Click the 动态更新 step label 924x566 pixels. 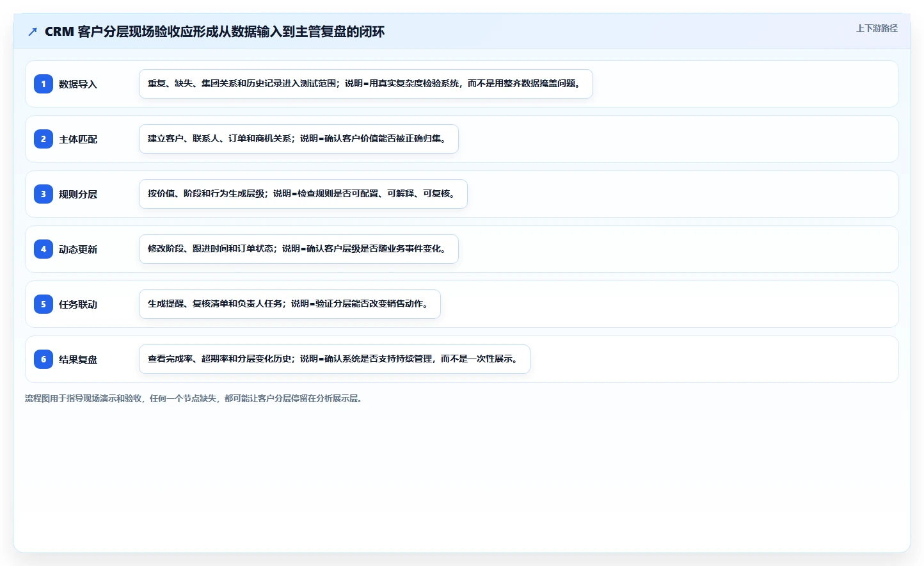[x=78, y=249]
